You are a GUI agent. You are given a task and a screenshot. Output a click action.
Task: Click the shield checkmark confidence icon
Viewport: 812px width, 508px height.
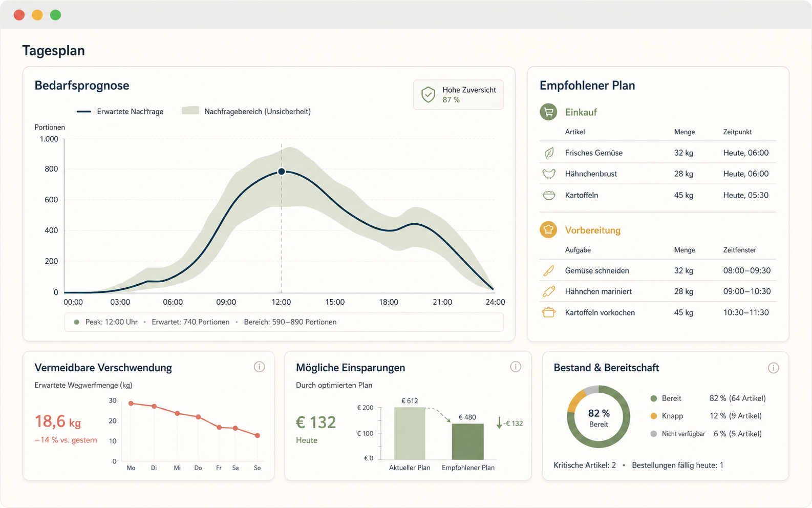coord(428,94)
